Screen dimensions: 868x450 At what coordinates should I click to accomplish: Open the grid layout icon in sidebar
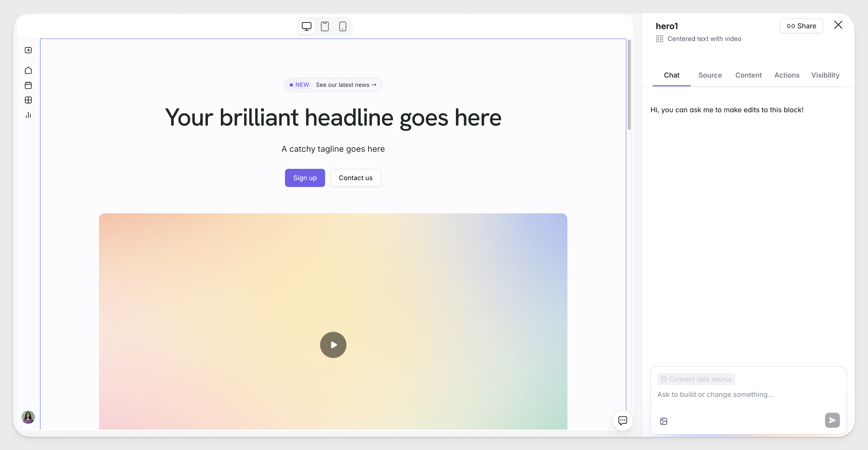(x=28, y=100)
